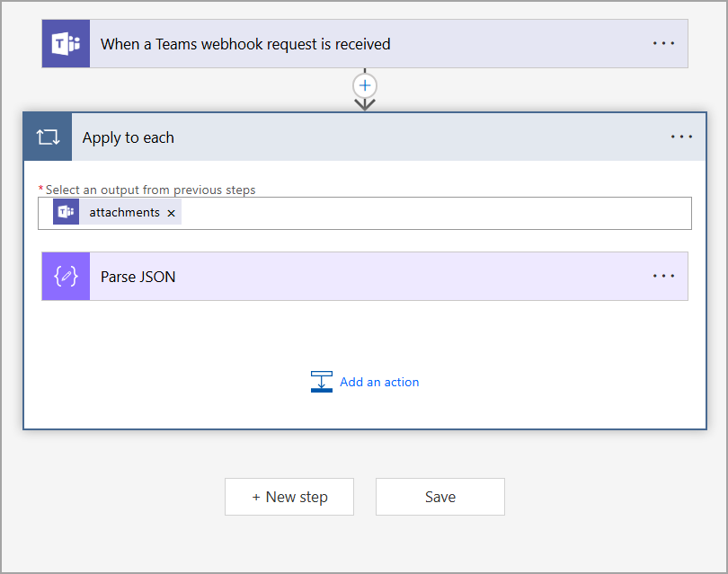Image resolution: width=728 pixels, height=574 pixels.
Task: Click the Apply to each loop icon
Action: click(x=48, y=137)
